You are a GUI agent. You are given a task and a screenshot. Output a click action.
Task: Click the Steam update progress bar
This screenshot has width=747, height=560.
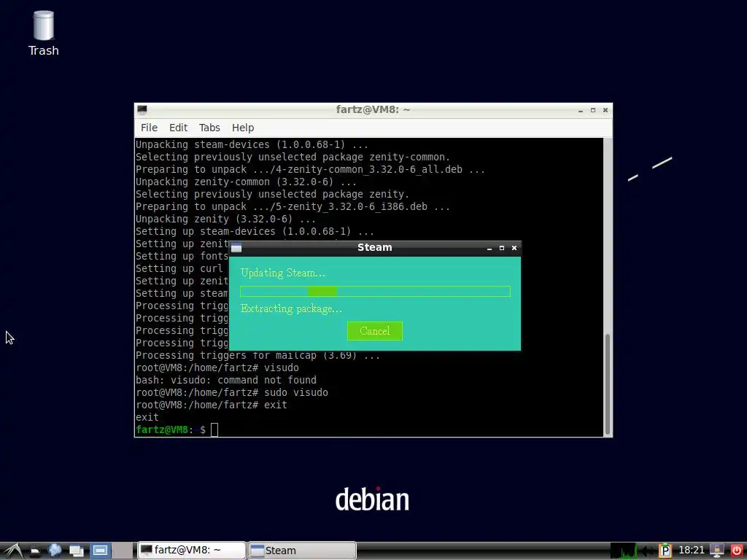click(x=376, y=292)
